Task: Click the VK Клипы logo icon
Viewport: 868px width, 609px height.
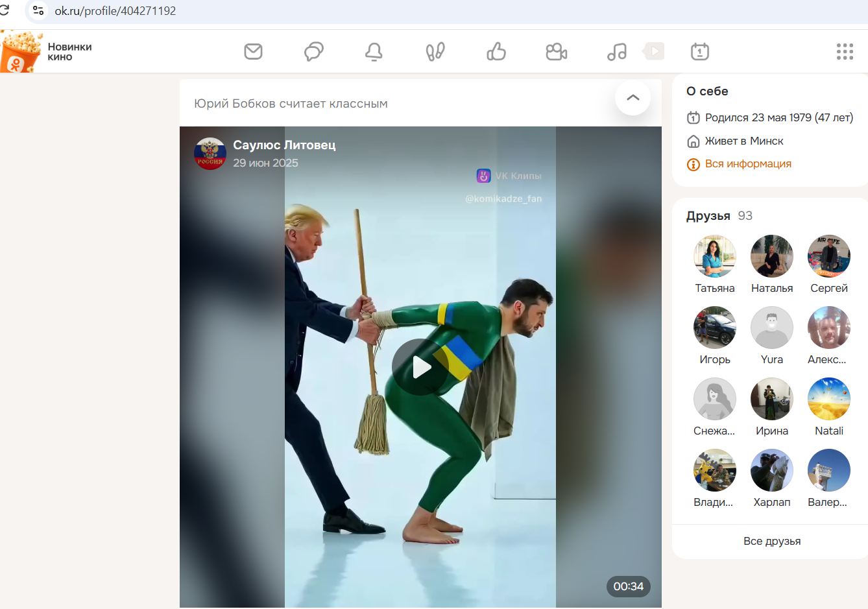Action: pos(483,176)
